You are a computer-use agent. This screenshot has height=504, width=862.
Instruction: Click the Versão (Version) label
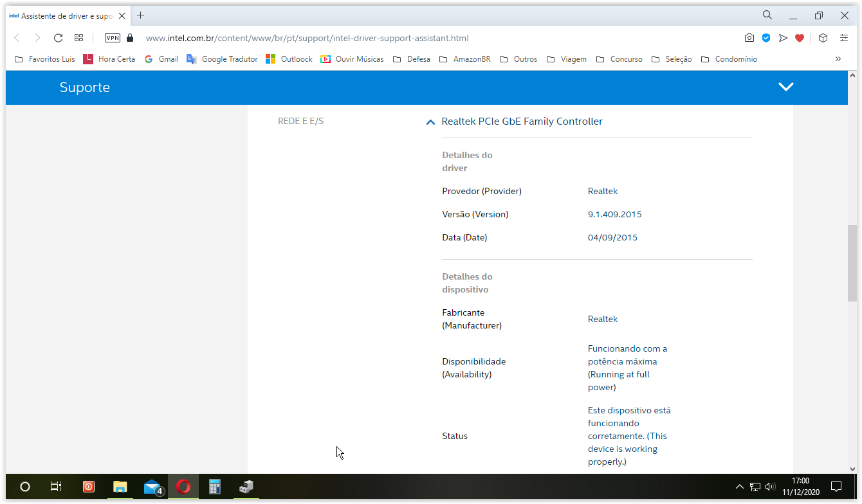[x=475, y=214]
